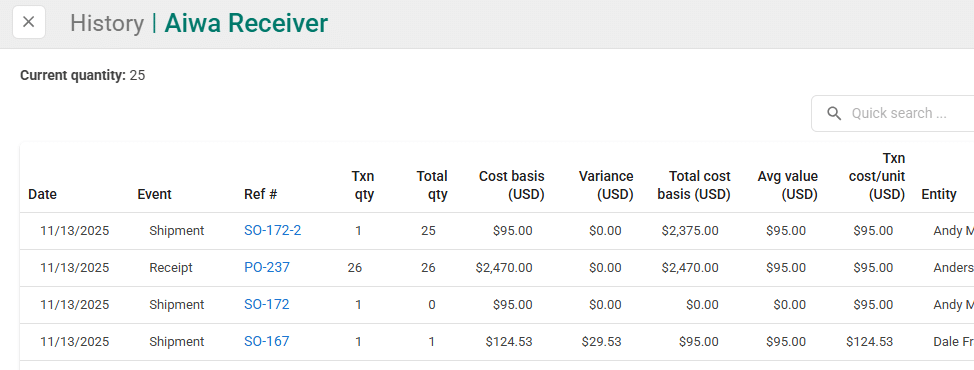Viewport: 974px width, 370px height.
Task: Sort by the Entity column header
Action: 939,194
